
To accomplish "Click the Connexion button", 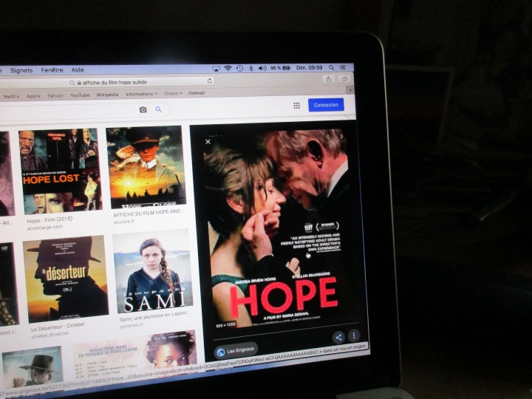I will coord(326,105).
